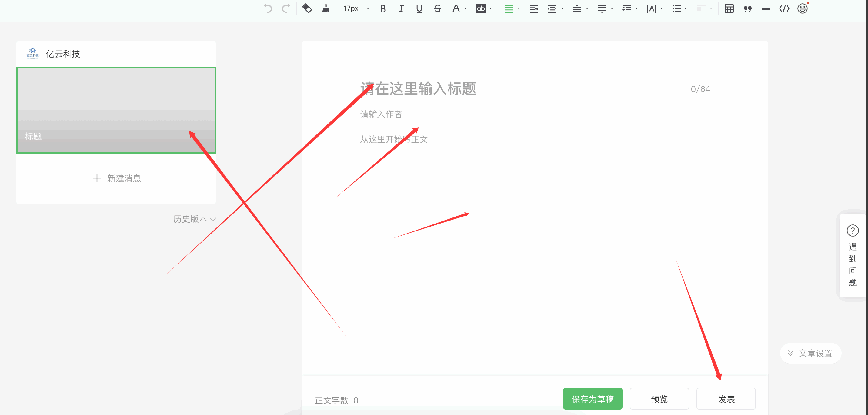Screen dimensions: 868x415
Task: Insert a blockquote with the quote icon
Action: coord(747,8)
